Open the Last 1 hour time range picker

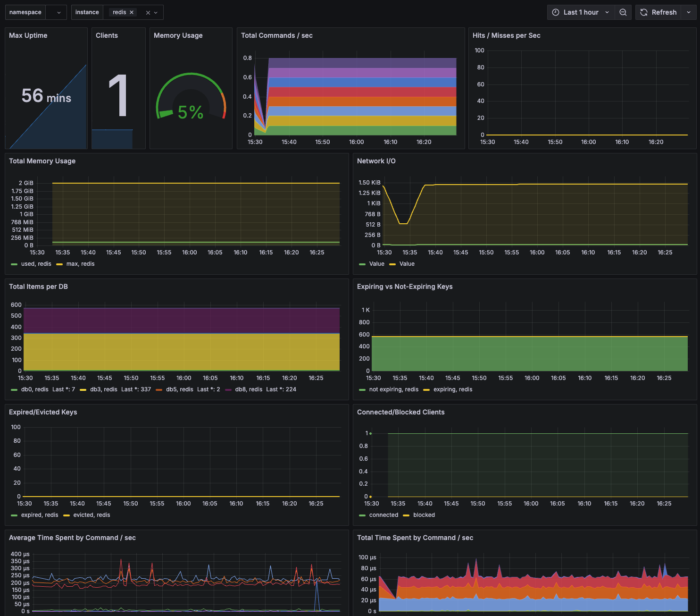(581, 12)
